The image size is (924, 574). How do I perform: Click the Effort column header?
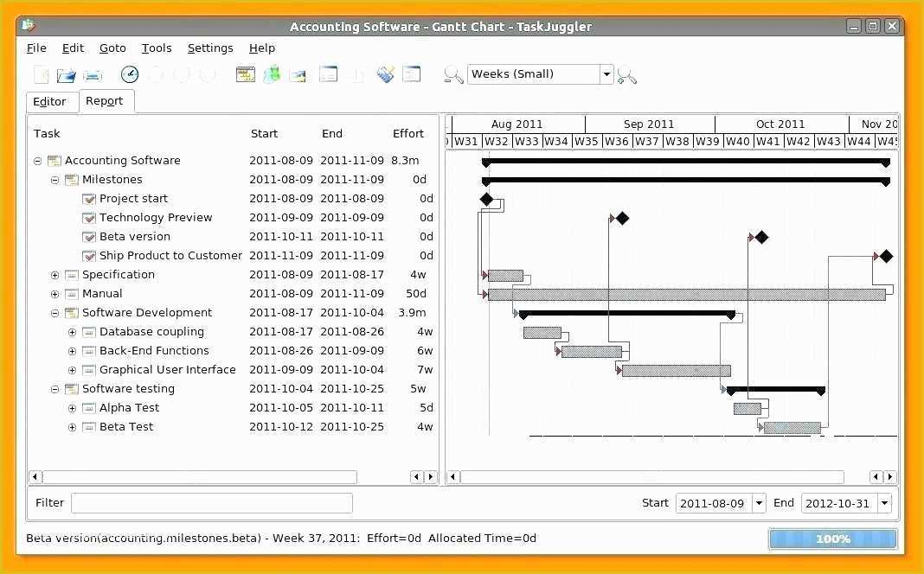pyautogui.click(x=408, y=134)
